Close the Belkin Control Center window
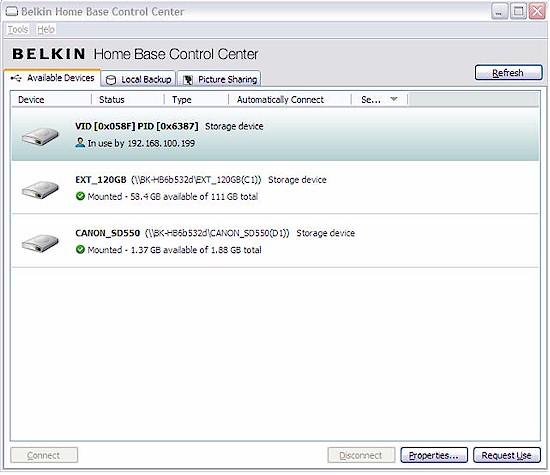The width and height of the screenshot is (550, 475). point(537,11)
